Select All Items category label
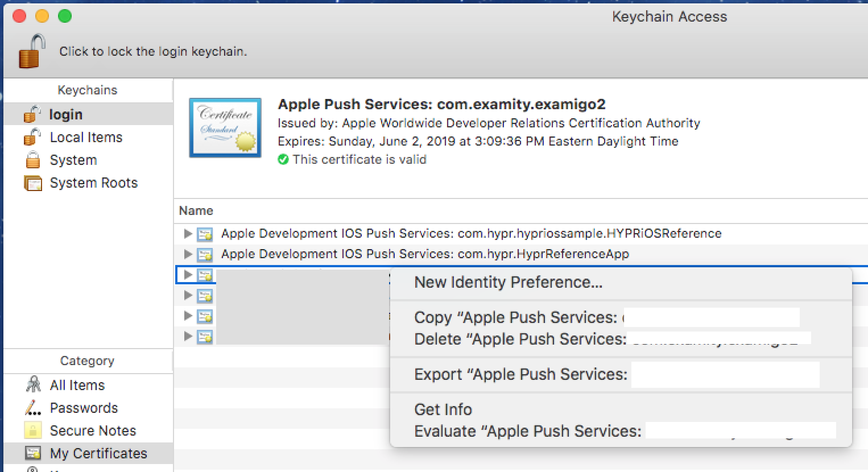This screenshot has width=868, height=472. [x=77, y=385]
